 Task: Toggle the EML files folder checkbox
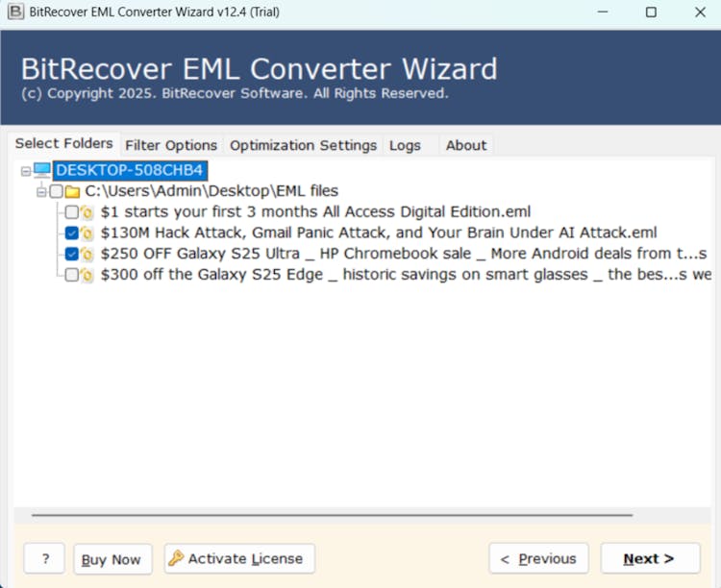[56, 191]
